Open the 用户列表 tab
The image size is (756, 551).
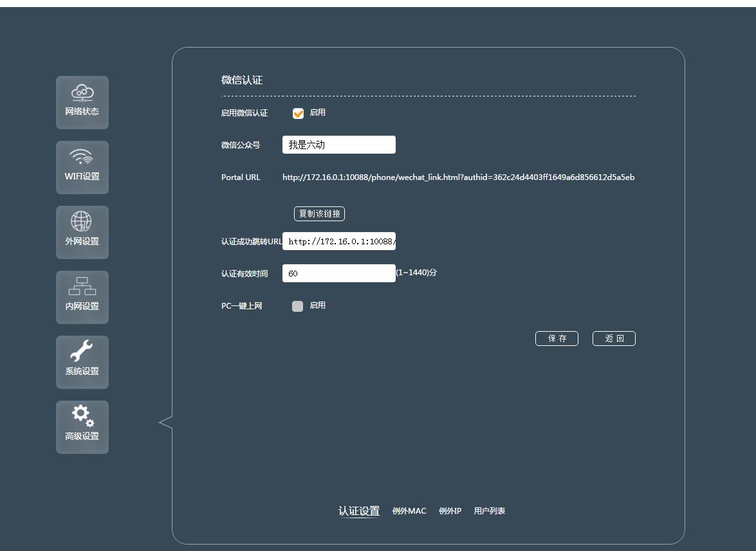coord(490,510)
